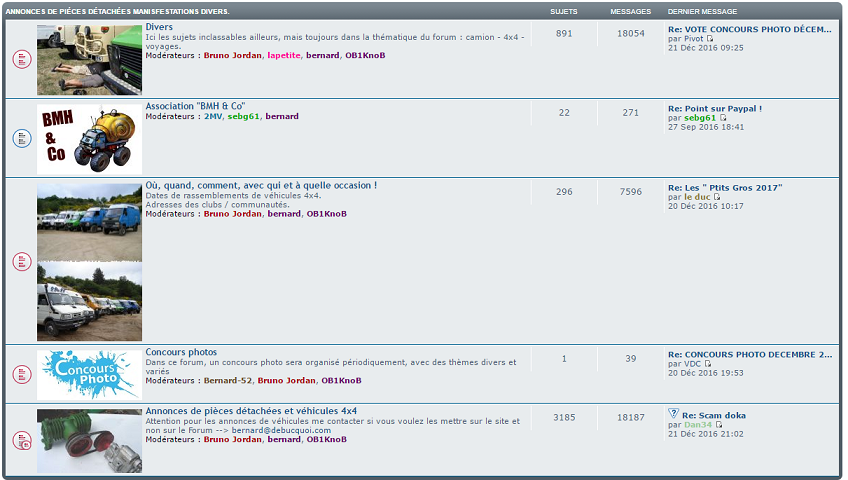Click the latest post icon next to VDC
This screenshot has height=480, width=848.
(709, 364)
